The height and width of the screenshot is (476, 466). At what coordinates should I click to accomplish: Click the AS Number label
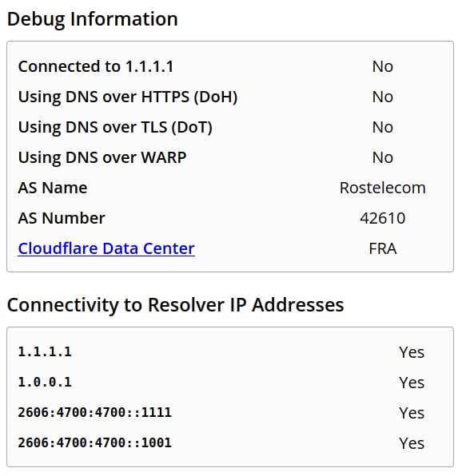pos(62,218)
